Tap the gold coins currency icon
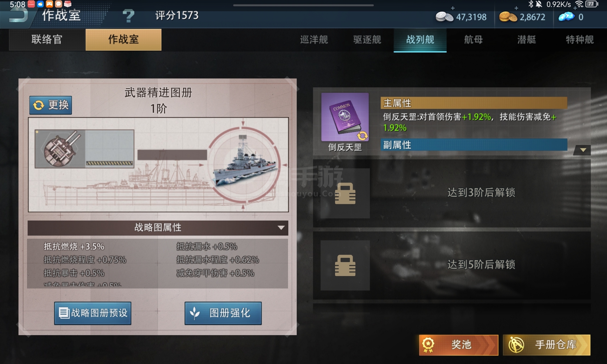The width and height of the screenshot is (607, 364). pyautogui.click(x=508, y=17)
